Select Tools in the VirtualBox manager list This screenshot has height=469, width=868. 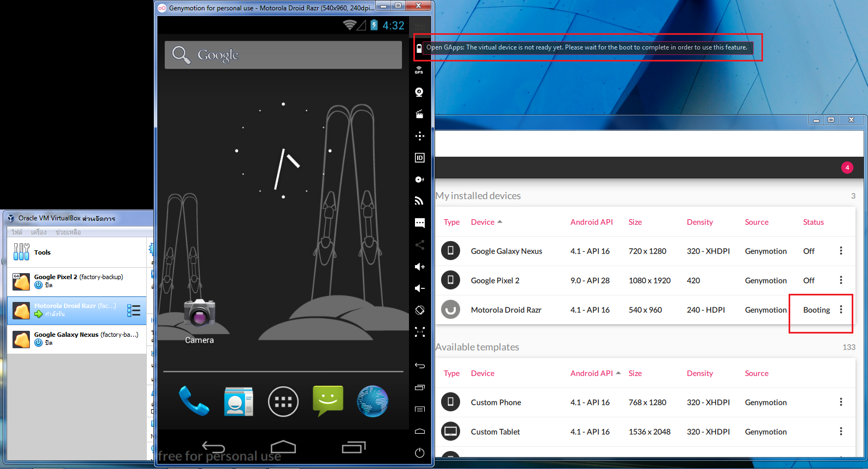[77, 252]
